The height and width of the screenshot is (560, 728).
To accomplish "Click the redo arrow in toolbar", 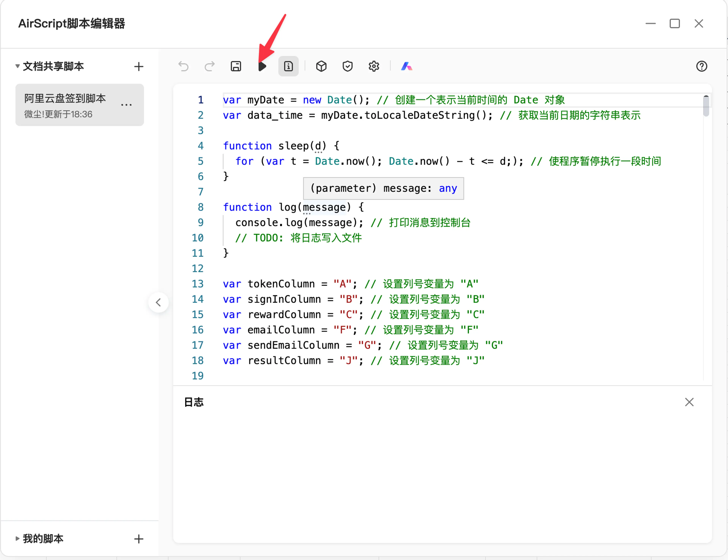I will point(210,66).
